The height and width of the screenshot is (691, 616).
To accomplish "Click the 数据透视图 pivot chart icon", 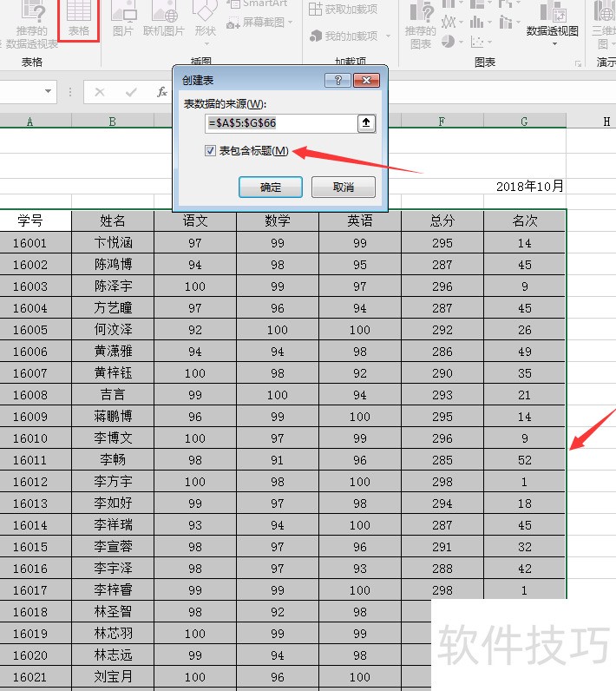I will pos(552,12).
